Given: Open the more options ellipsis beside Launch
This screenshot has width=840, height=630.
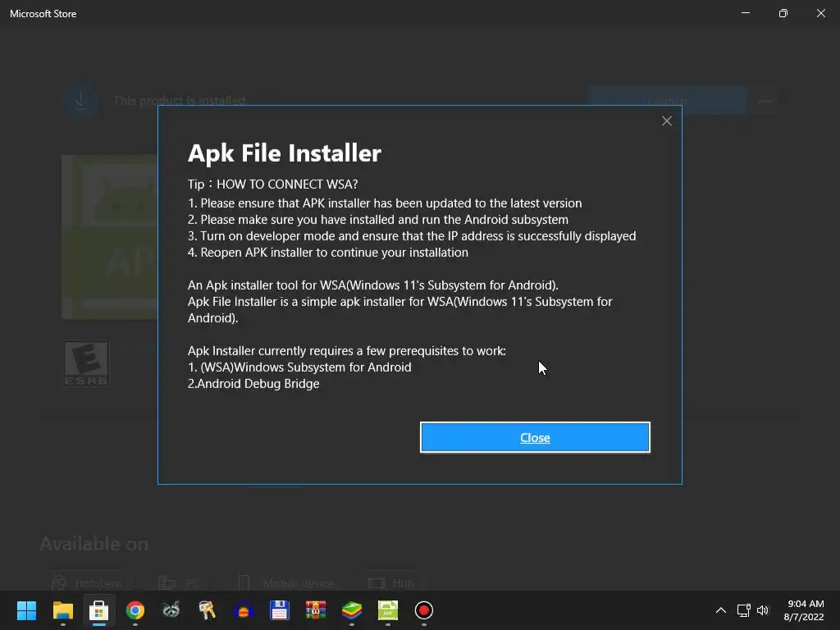Looking at the screenshot, I should pyautogui.click(x=765, y=100).
